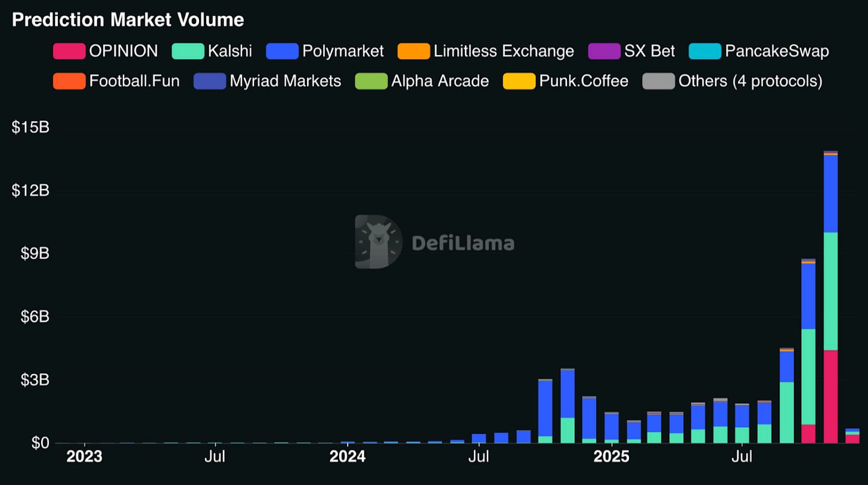The image size is (868, 485).
Task: Click the Alpha Arcade green swatch
Action: 371,81
